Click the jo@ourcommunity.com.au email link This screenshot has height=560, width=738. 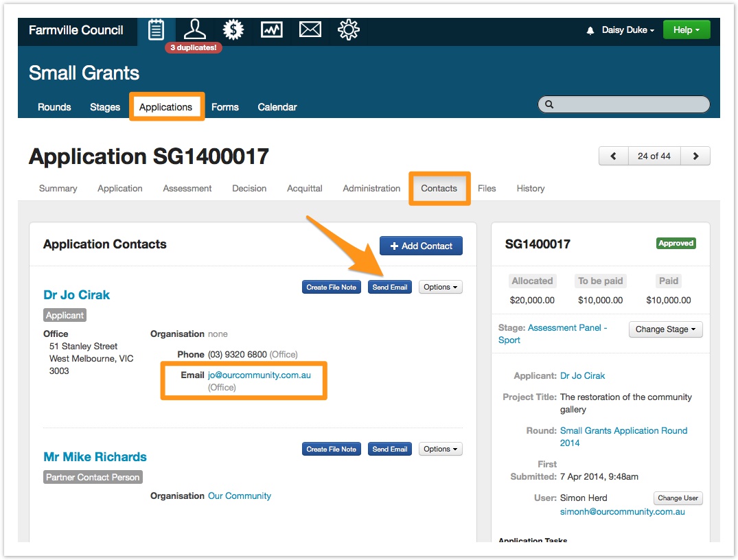[260, 375]
